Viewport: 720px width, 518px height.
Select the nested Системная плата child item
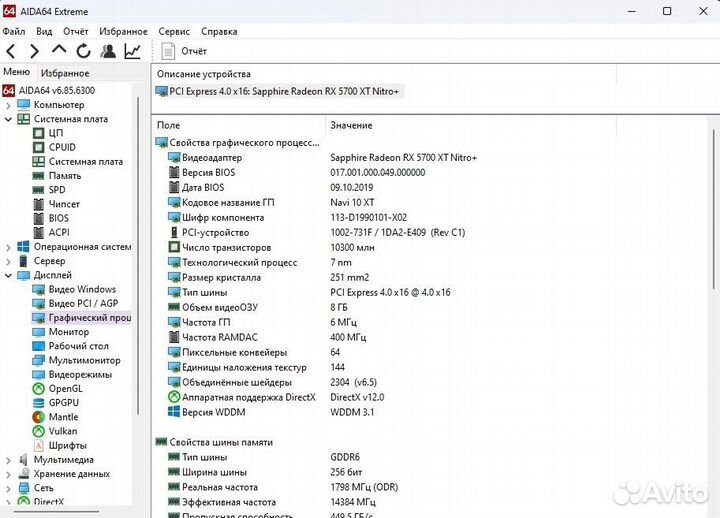coord(78,162)
